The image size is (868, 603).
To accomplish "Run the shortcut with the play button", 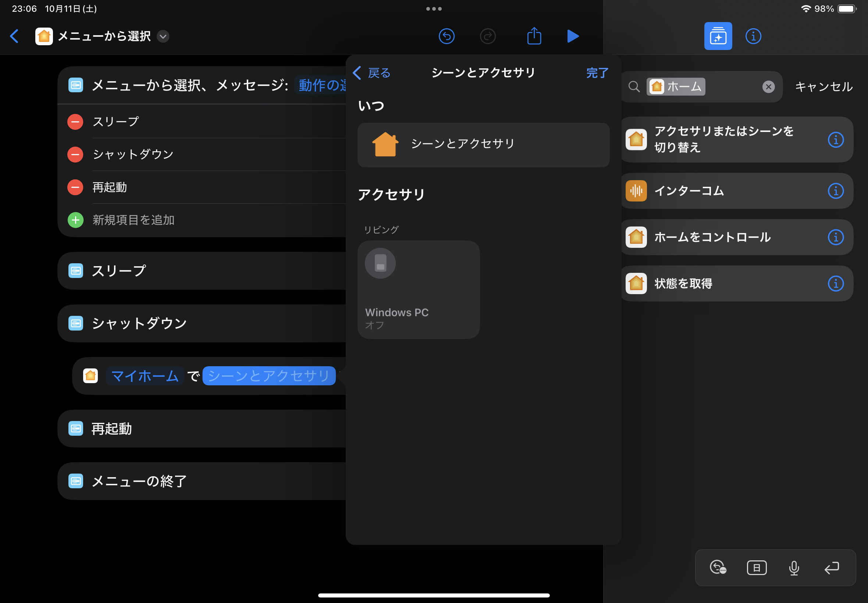I will pyautogui.click(x=573, y=36).
